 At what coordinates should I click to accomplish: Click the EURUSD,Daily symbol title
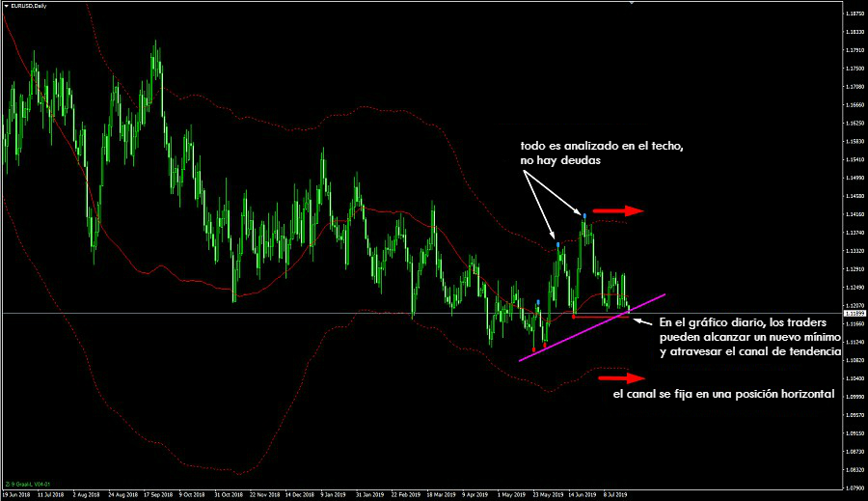29,6
